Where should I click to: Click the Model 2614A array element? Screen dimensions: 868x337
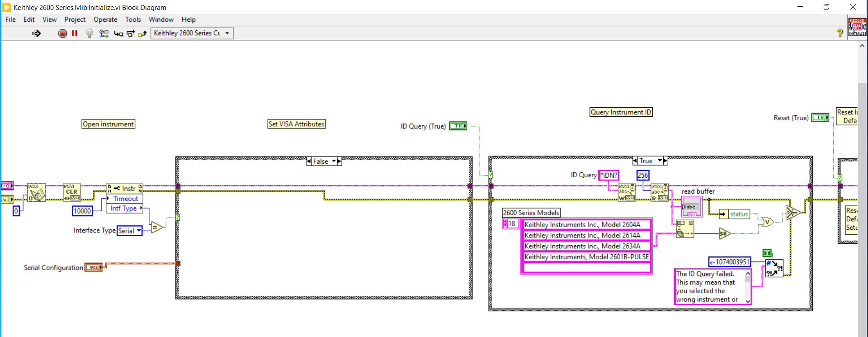[587, 235]
